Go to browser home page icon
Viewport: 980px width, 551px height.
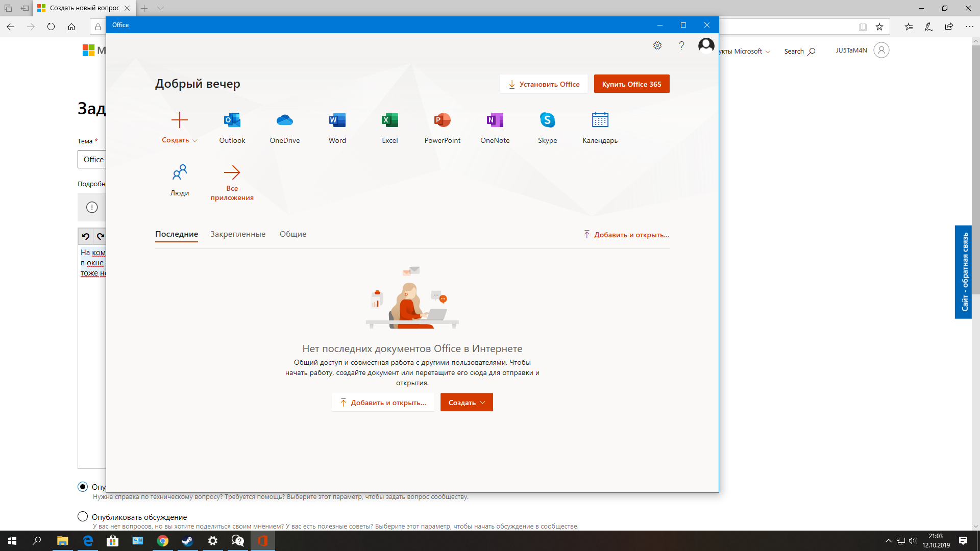coord(71,27)
